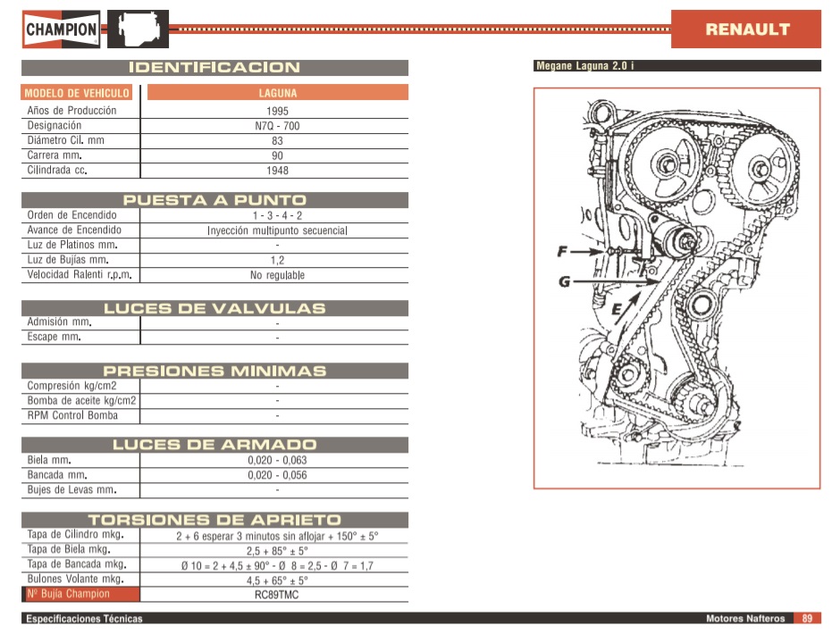Click the Años de Producción label
Screen dimensions: 840x634
(71, 111)
